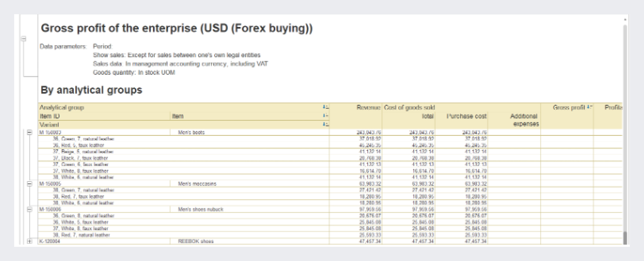Viewport: 644px width, 261px height.
Task: Click sort icon in Variant header row
Action: [x=326, y=125]
